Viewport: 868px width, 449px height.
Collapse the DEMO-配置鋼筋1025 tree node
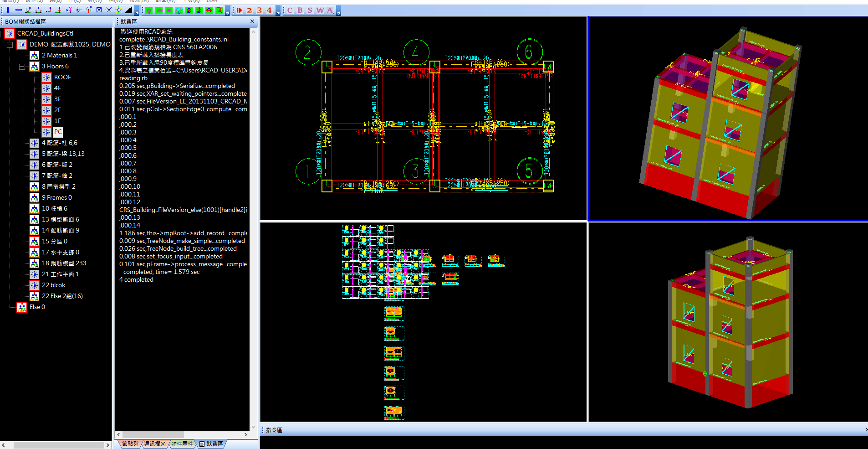pyautogui.click(x=10, y=45)
